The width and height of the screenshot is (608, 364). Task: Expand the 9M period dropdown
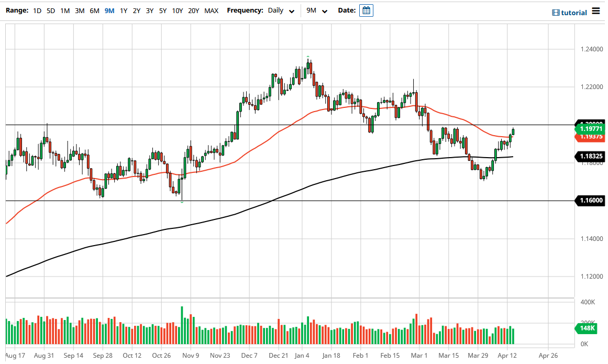tap(317, 11)
